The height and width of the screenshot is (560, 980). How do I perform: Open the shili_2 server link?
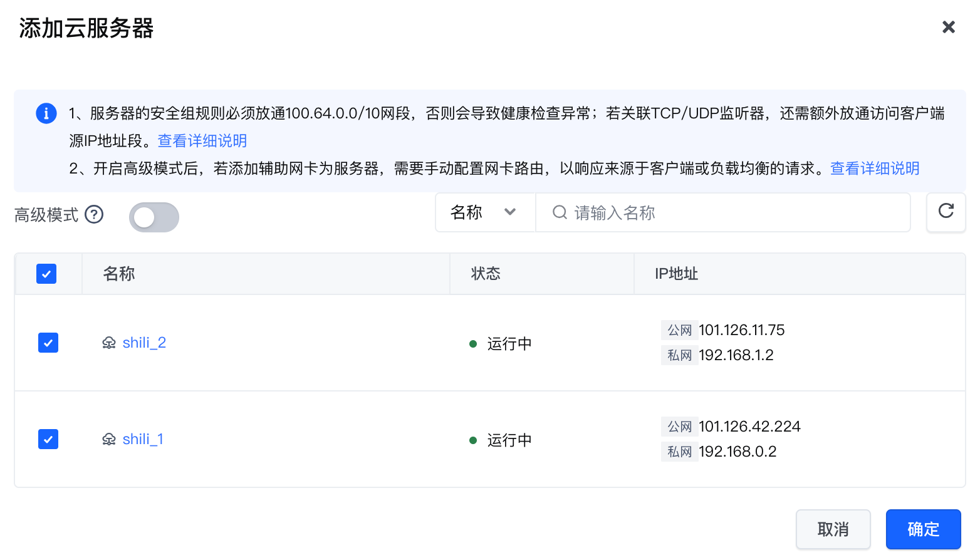pyautogui.click(x=144, y=343)
